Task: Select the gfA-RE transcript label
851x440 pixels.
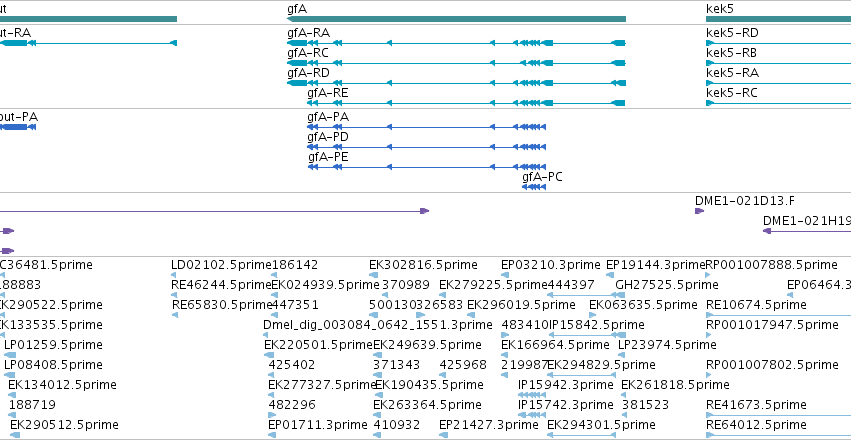Action: pos(328,93)
